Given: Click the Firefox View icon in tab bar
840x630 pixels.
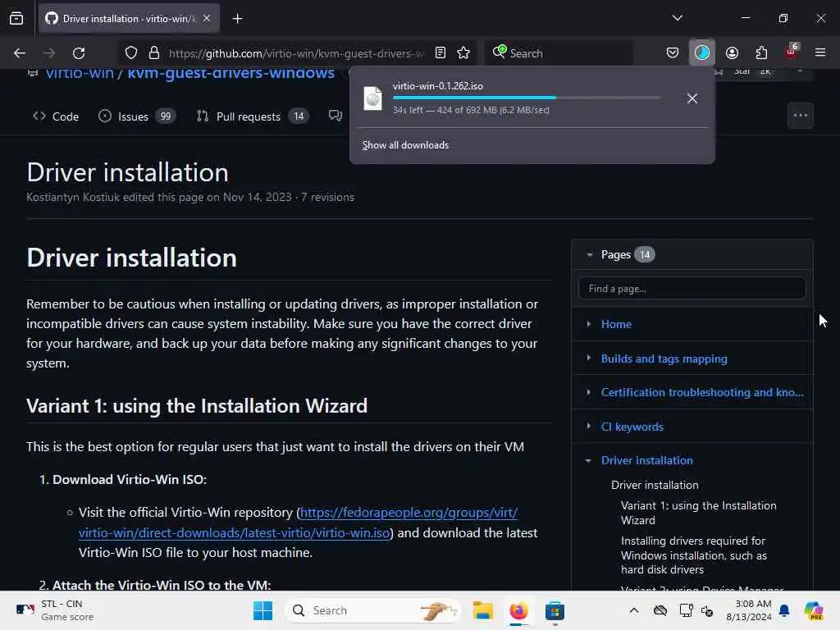Looking at the screenshot, I should click(x=16, y=19).
